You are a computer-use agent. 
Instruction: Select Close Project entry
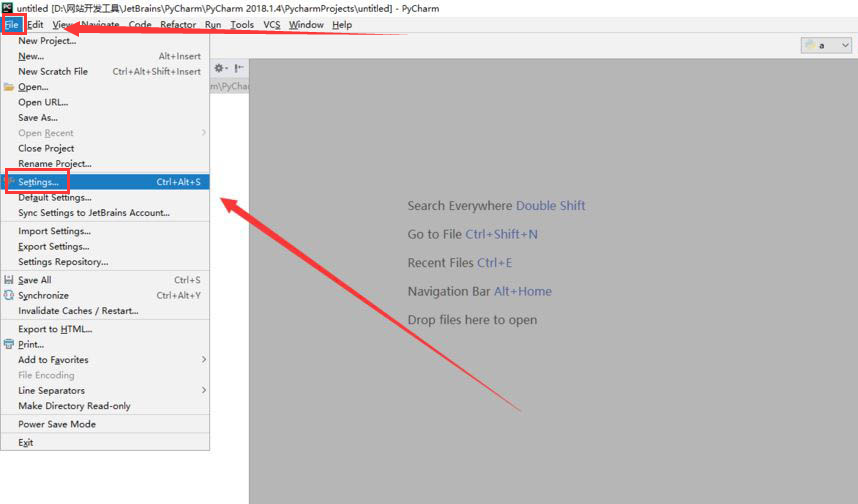pyautogui.click(x=105, y=148)
